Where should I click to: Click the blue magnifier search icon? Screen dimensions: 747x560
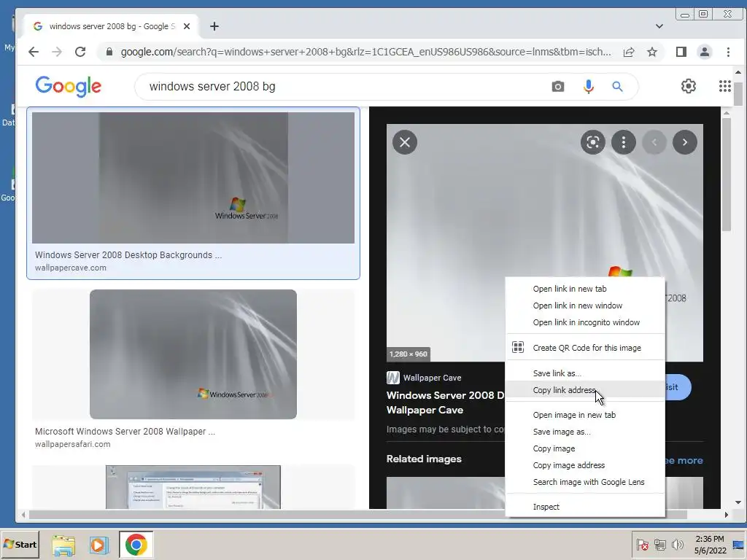(x=617, y=87)
